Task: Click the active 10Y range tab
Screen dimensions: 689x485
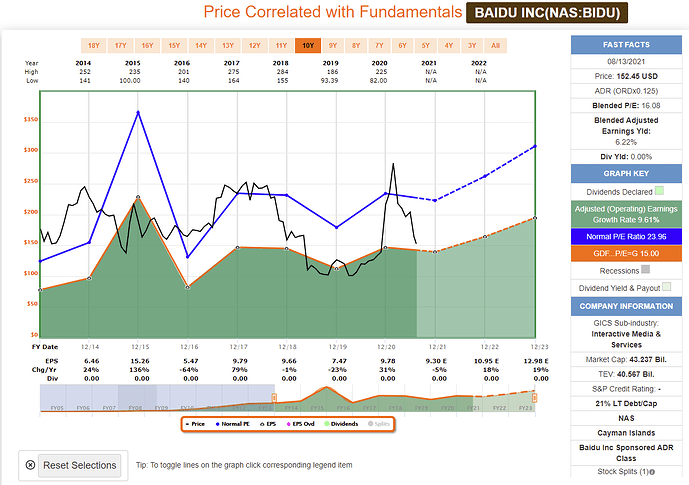Action: click(x=308, y=45)
